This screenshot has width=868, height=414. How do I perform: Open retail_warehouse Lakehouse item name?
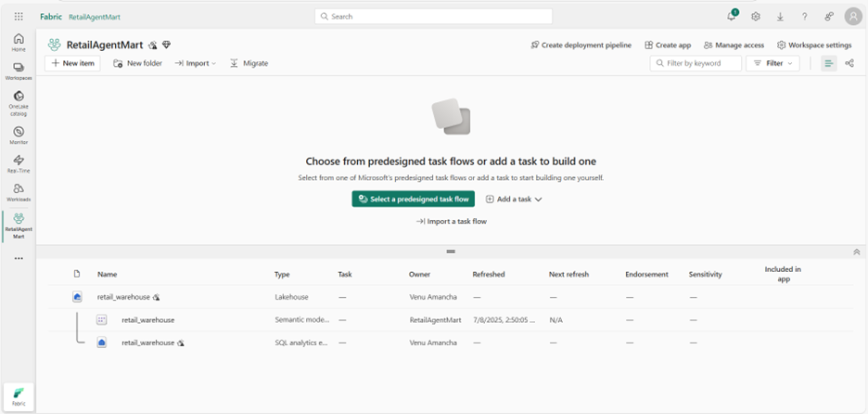pos(123,297)
